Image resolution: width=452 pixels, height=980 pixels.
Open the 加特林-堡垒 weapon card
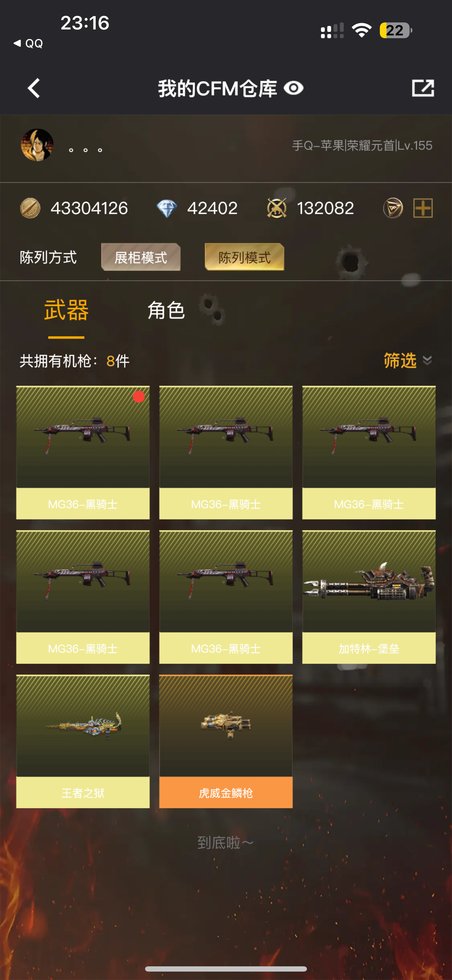369,597
